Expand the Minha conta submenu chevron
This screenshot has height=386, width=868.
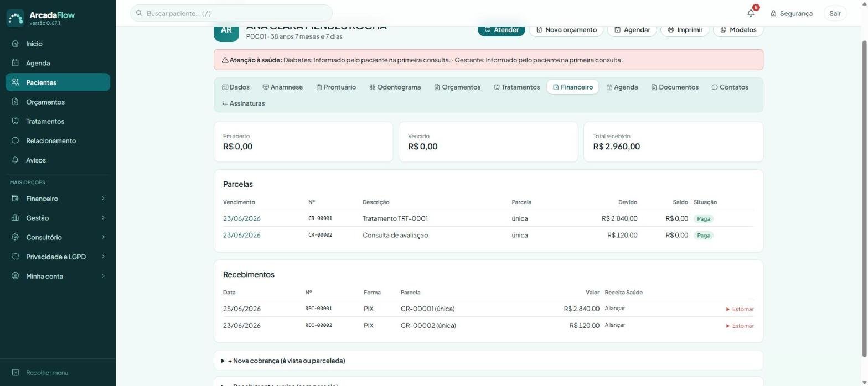[103, 276]
